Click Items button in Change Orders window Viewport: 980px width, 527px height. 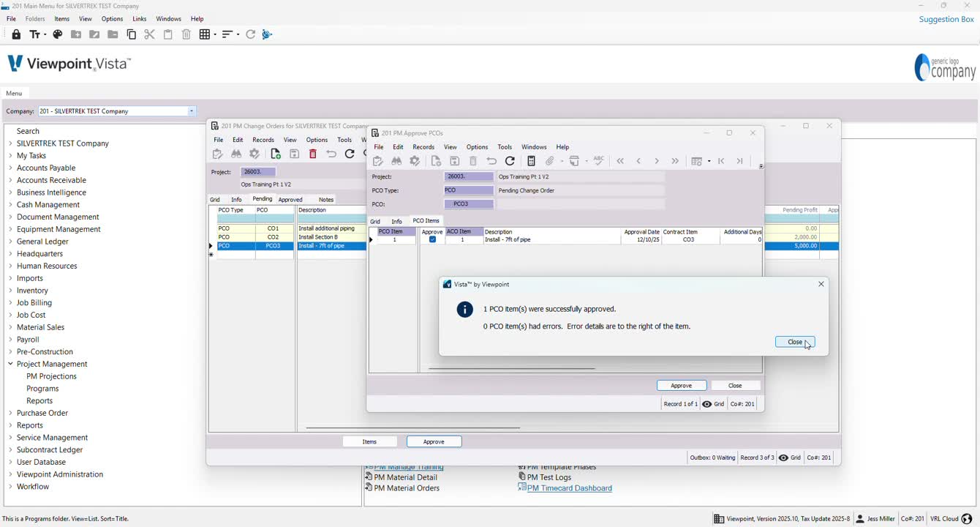point(370,441)
